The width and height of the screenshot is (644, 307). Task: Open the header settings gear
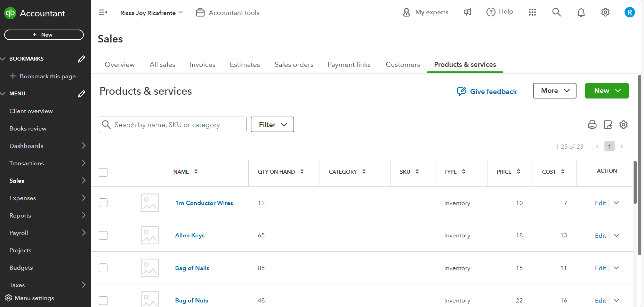point(605,13)
